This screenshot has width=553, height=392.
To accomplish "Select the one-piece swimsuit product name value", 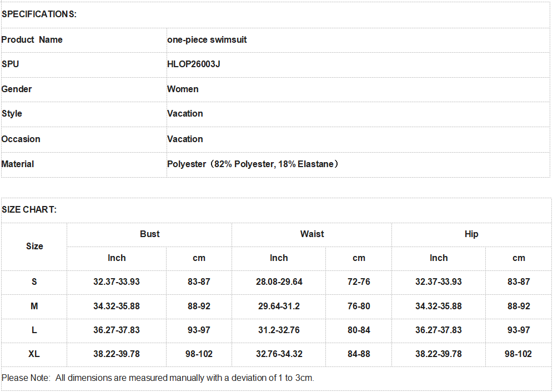I will point(207,39).
